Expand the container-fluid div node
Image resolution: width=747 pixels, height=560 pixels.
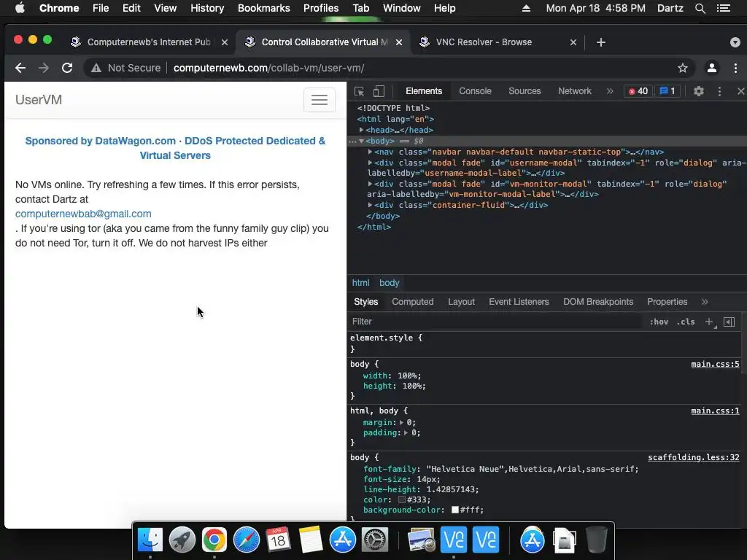370,205
